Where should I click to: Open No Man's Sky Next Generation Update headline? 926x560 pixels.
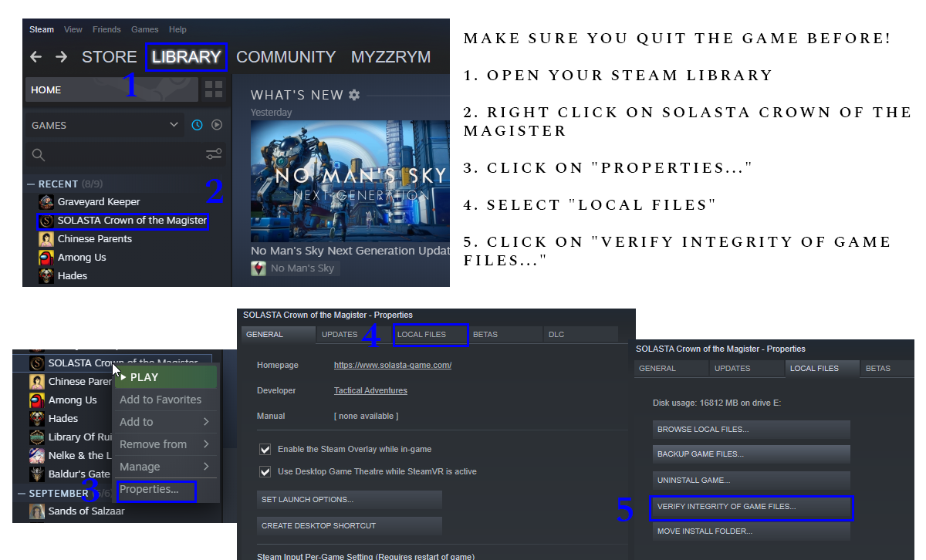[350, 251]
